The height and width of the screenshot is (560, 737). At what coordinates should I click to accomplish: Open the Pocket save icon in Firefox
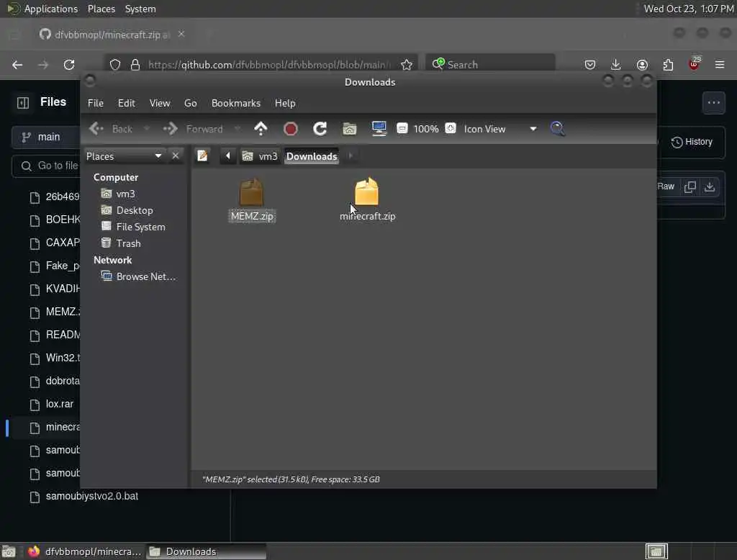click(x=590, y=65)
